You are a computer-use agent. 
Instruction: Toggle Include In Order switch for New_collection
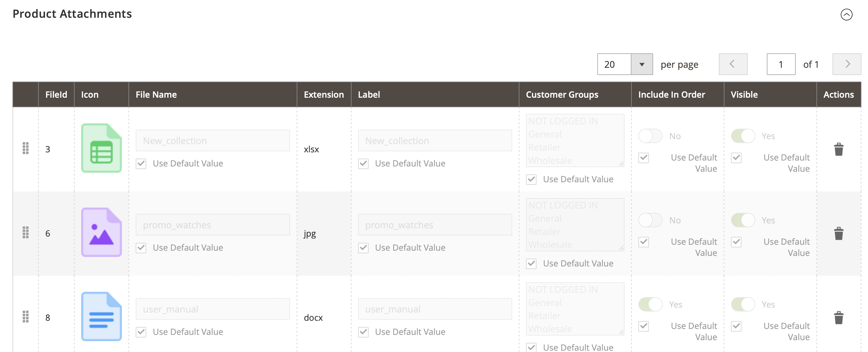651,136
